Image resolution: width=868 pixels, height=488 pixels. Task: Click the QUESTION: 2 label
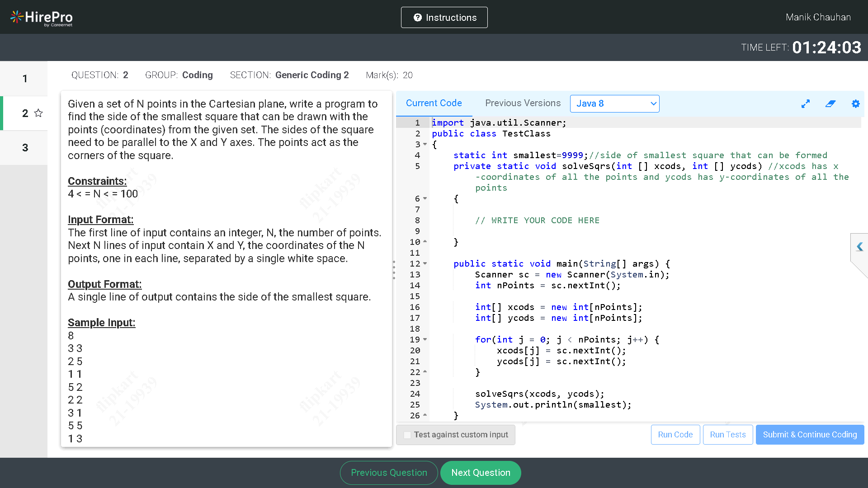pos(99,75)
